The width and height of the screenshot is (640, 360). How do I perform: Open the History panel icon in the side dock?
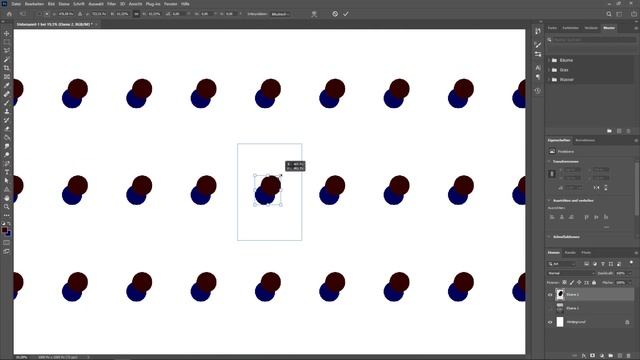click(538, 31)
